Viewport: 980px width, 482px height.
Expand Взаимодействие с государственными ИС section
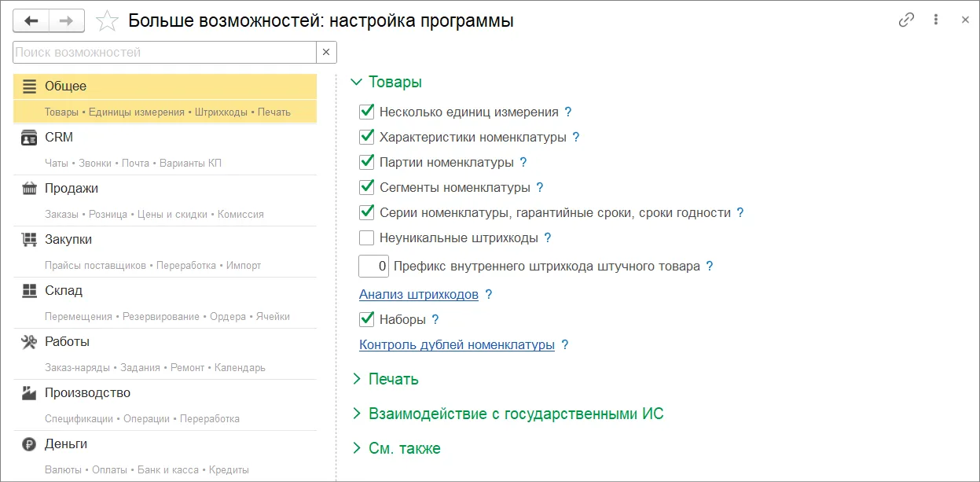tap(507, 414)
